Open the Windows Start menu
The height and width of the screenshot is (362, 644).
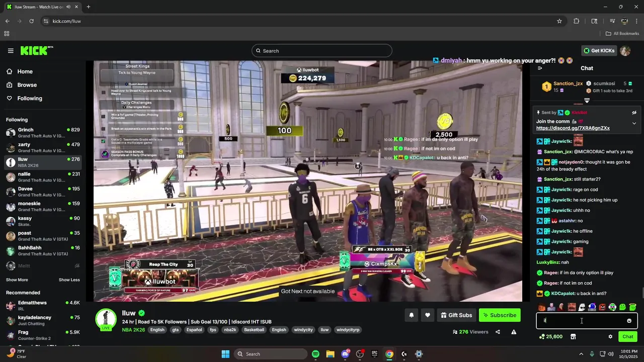(x=225, y=354)
